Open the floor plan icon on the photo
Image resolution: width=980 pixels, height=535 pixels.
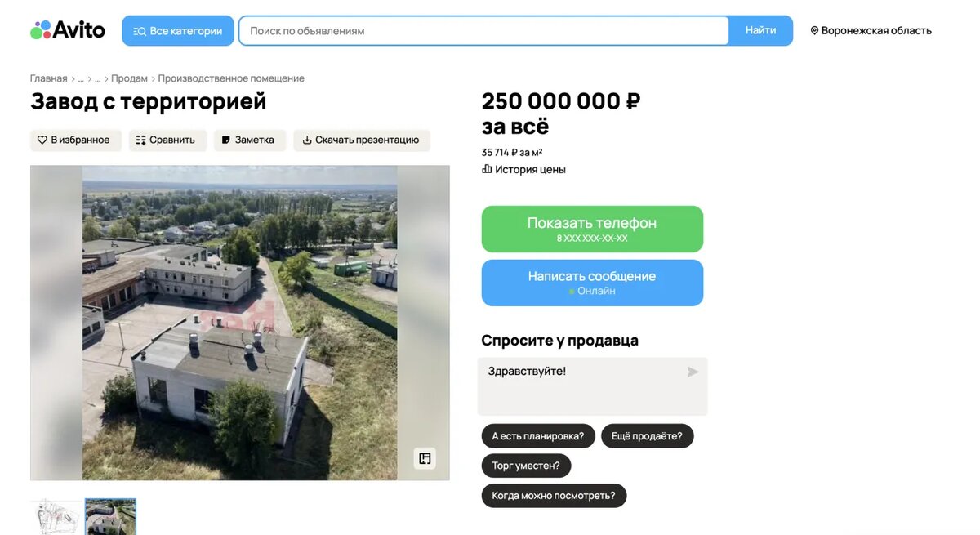[425, 458]
